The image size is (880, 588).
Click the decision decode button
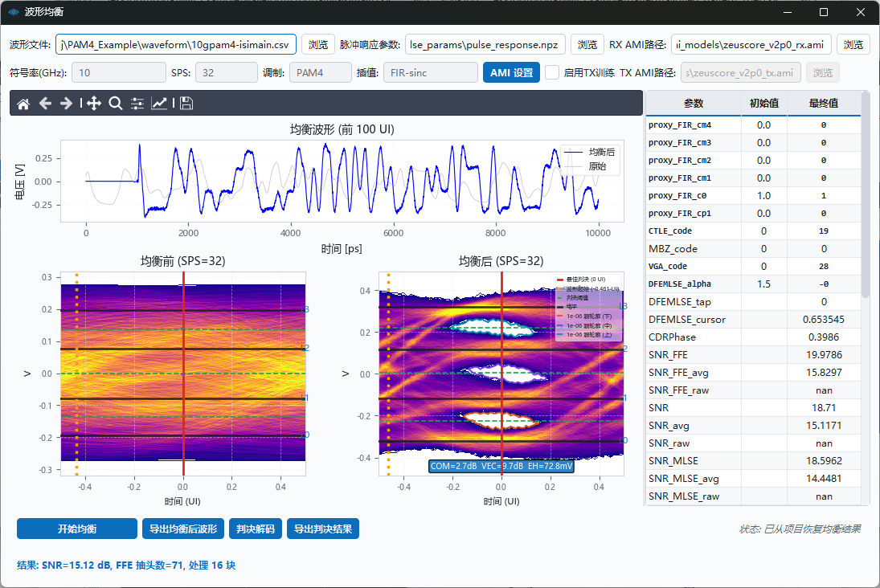[256, 529]
